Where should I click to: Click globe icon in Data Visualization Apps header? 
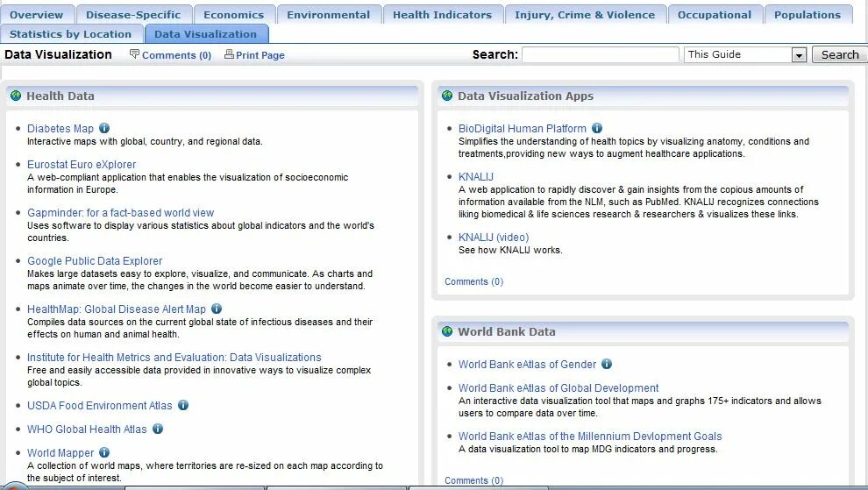(447, 96)
